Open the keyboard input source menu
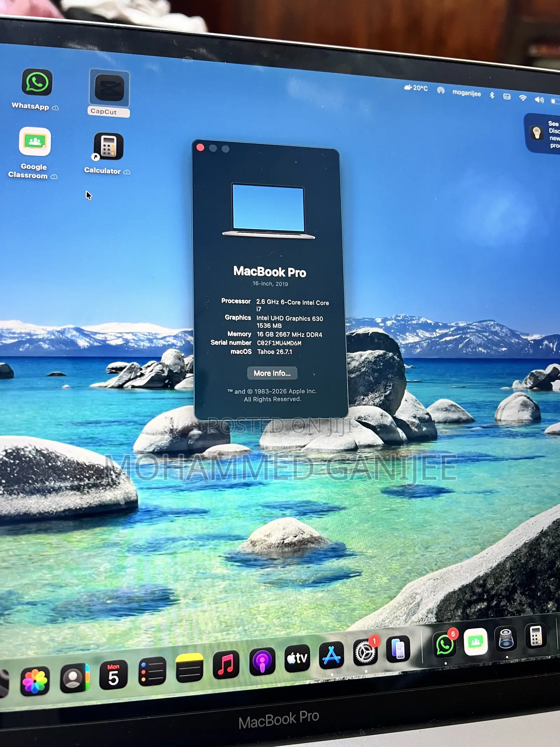The image size is (560, 747). [507, 96]
